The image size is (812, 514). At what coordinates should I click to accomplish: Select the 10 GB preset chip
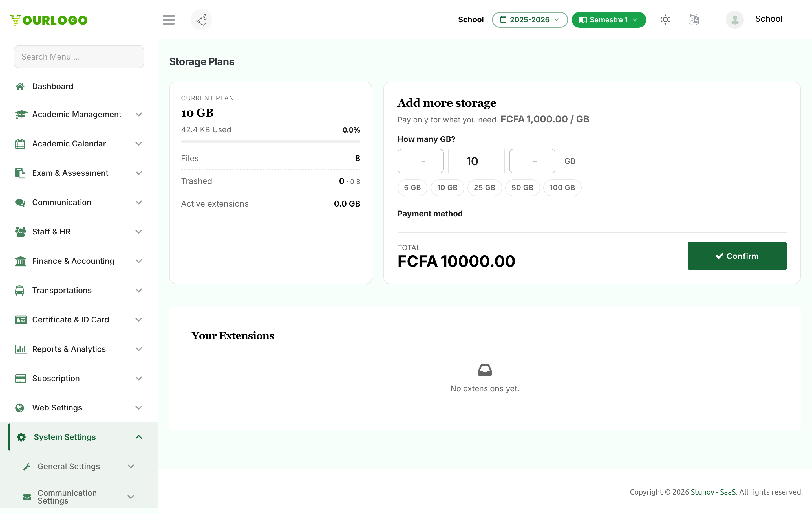pos(447,188)
